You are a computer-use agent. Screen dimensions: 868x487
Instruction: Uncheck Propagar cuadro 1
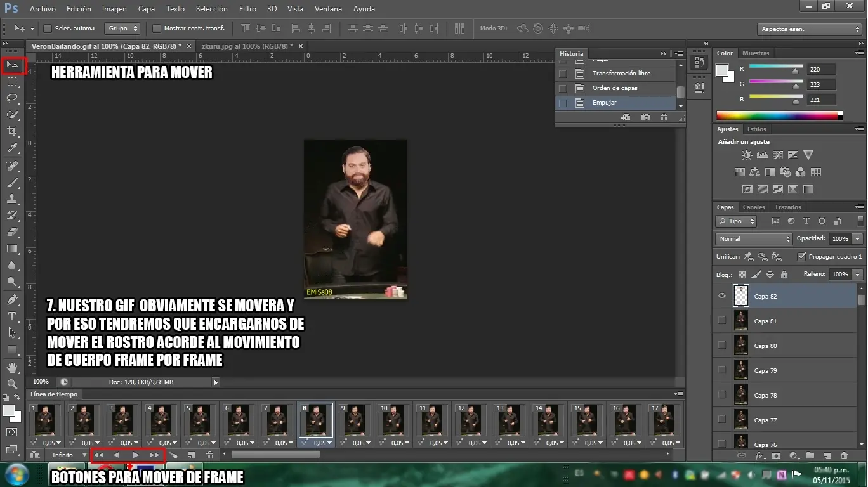[802, 256]
